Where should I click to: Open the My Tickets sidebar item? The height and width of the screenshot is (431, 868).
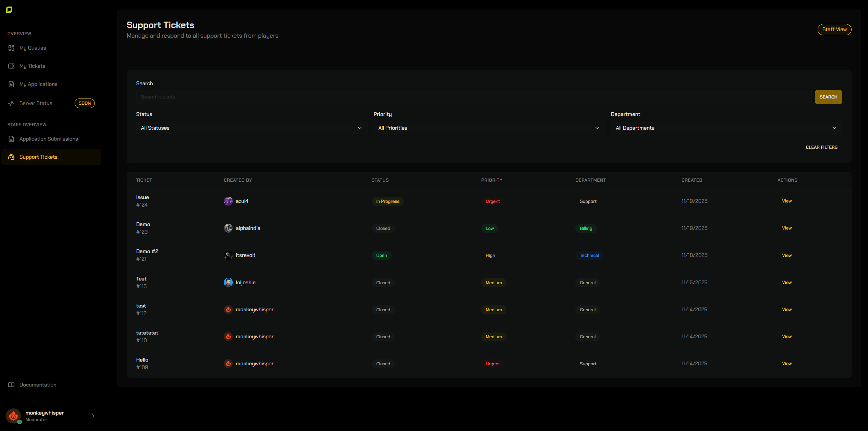coord(32,66)
